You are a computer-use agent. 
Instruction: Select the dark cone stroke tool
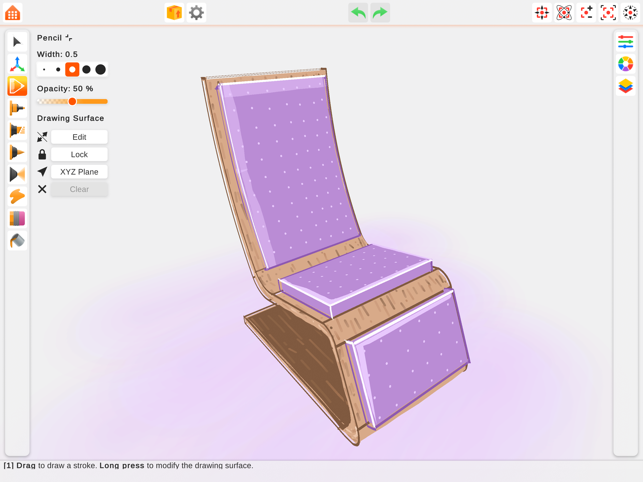point(17,153)
